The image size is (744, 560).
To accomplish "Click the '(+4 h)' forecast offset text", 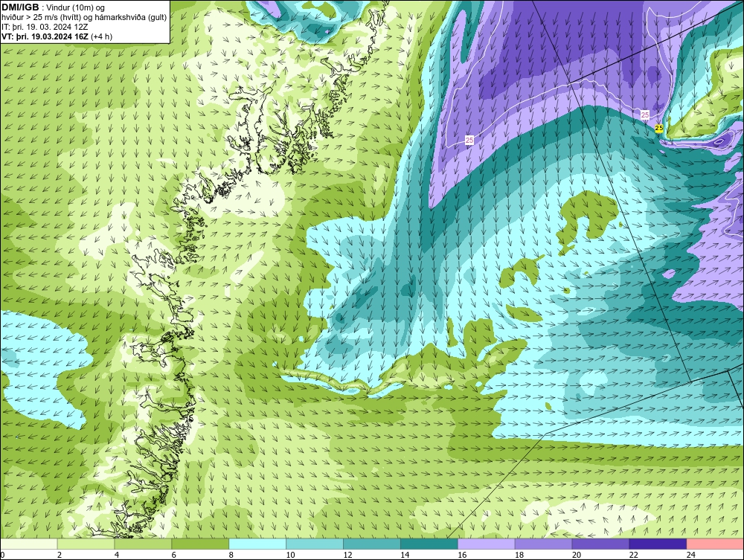I will click(101, 36).
